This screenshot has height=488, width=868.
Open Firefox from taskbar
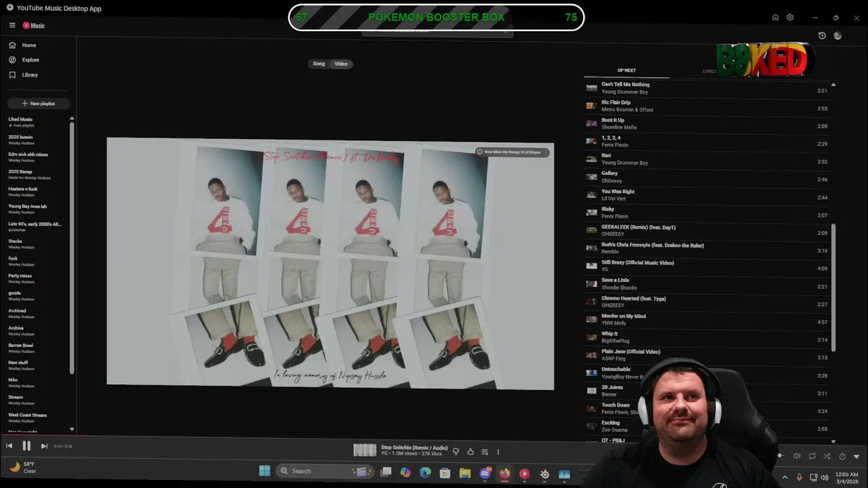coord(505,472)
